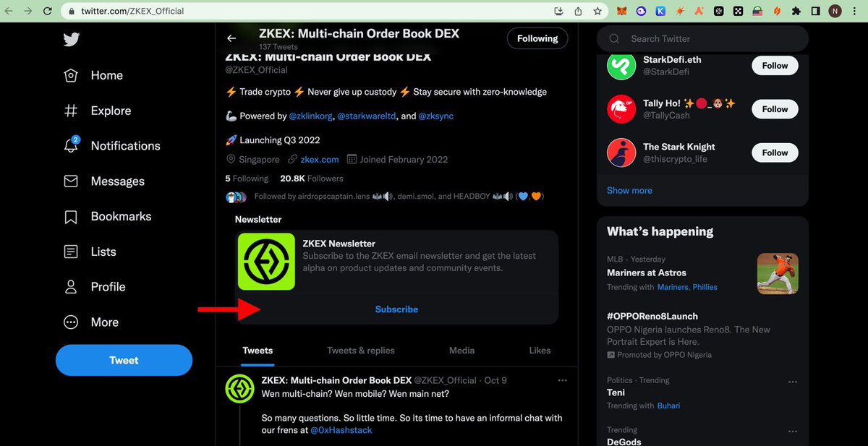The width and height of the screenshot is (868, 446).
Task: Switch to the Tweets tab
Action: [x=258, y=351]
